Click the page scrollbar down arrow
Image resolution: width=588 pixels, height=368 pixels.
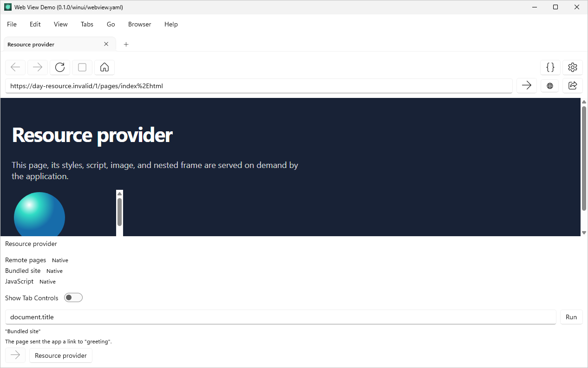pos(584,232)
